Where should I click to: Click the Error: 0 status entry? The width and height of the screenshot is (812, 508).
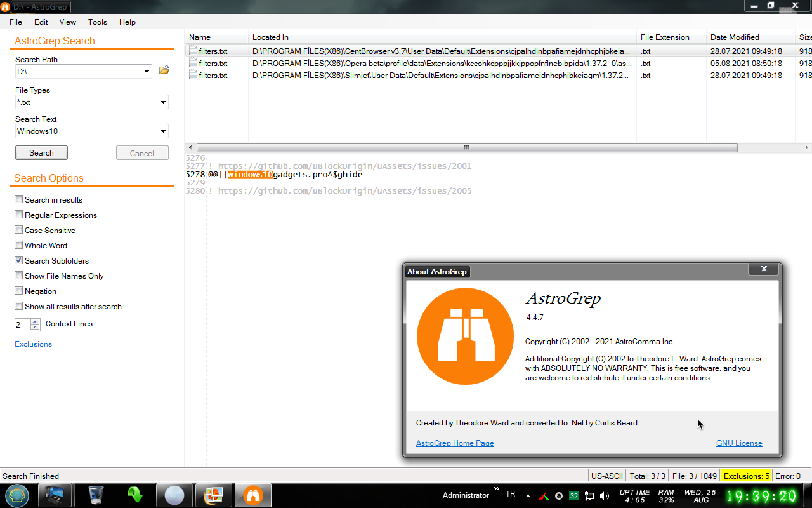click(x=788, y=476)
